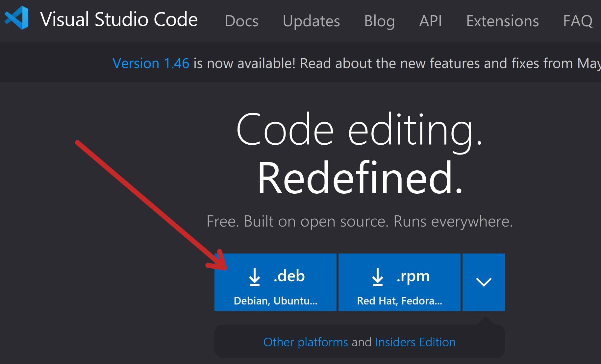This screenshot has width=601, height=364.
Task: Open the Visual Studio Code home title
Action: click(x=119, y=19)
